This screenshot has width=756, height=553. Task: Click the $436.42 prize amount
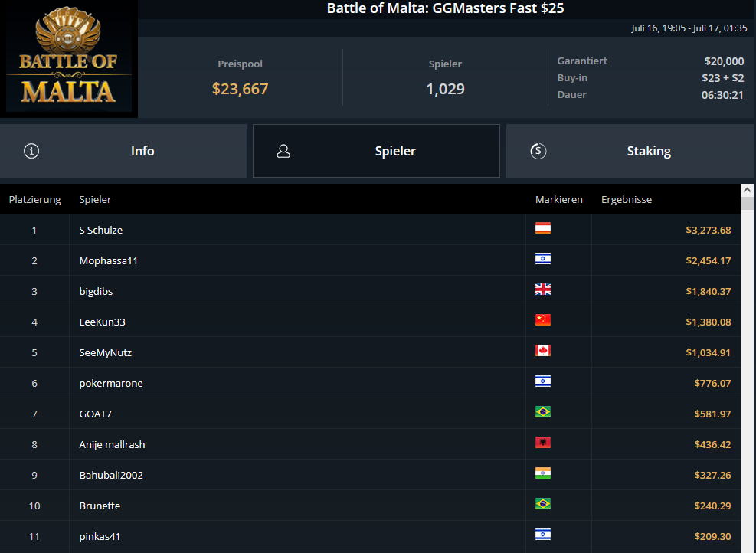click(712, 444)
